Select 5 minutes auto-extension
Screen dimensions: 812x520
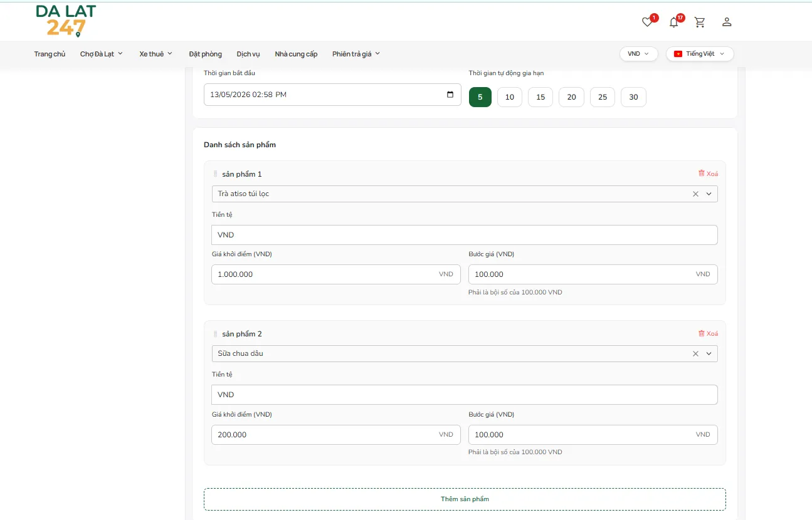(480, 97)
